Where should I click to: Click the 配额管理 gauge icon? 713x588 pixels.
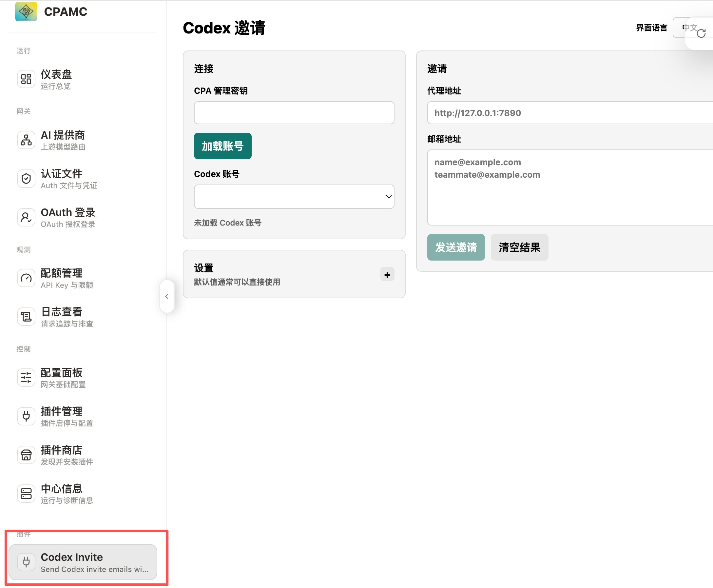[x=26, y=278]
